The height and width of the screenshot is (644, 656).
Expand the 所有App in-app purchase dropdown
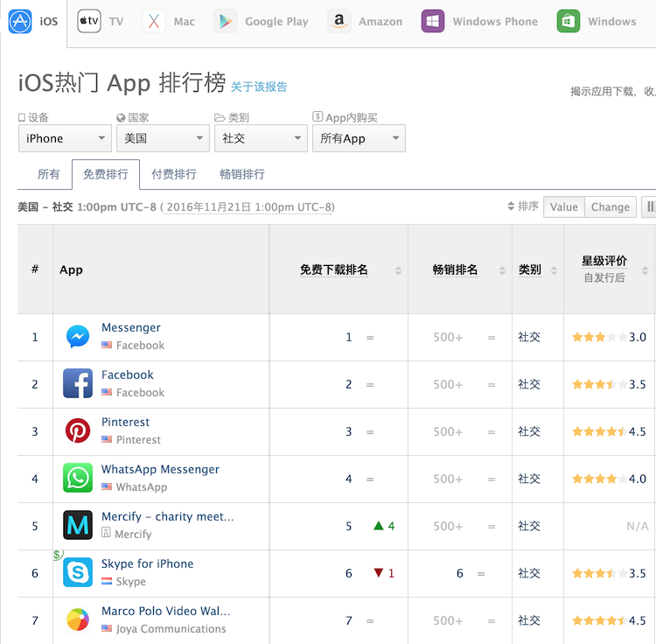coord(359,138)
